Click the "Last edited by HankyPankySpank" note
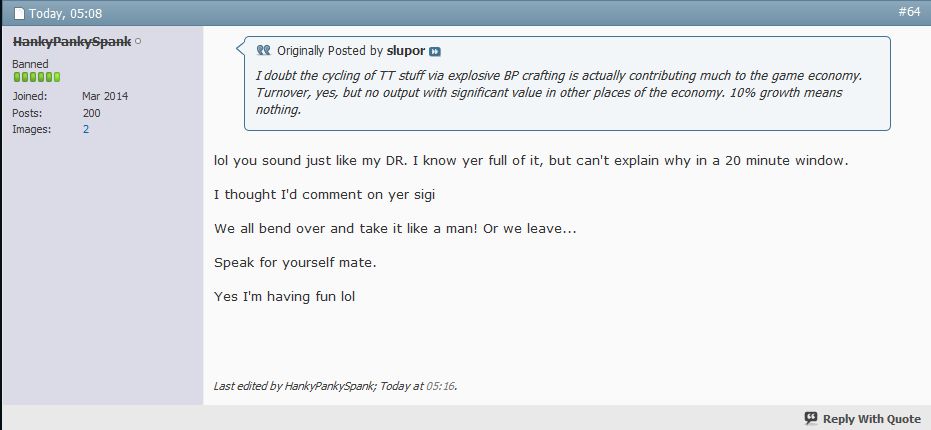 pos(319,385)
